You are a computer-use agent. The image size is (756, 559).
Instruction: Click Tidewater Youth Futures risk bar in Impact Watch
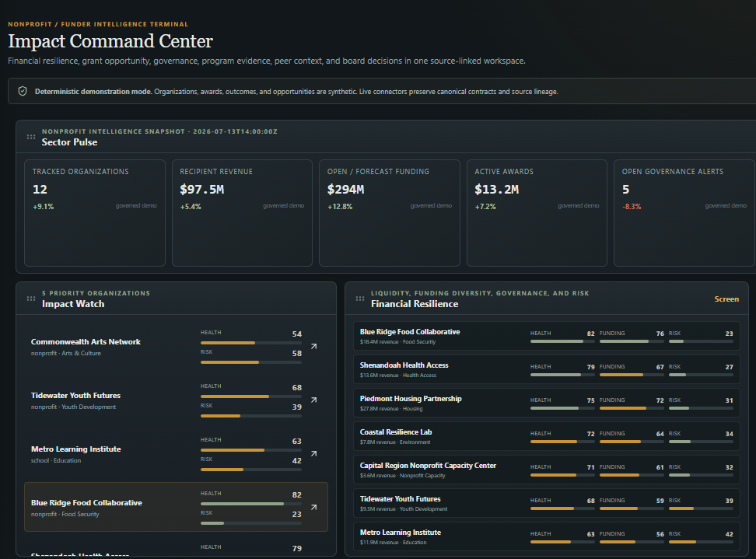251,416
